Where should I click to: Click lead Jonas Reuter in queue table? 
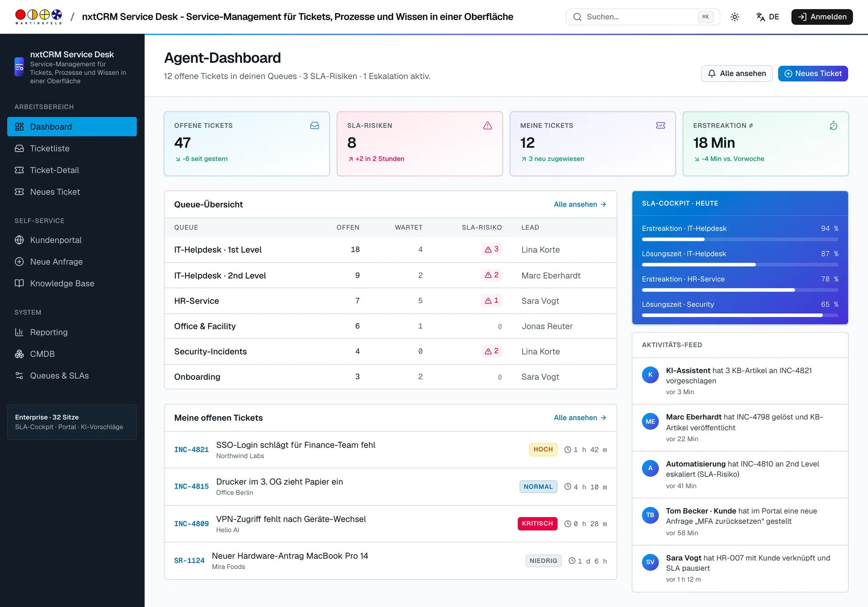547,326
